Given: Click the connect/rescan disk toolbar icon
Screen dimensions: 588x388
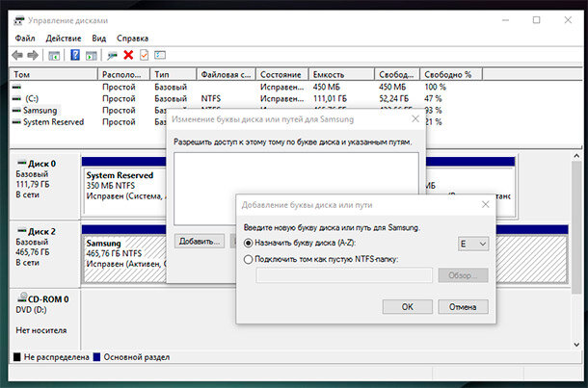Looking at the screenshot, I should 112,56.
